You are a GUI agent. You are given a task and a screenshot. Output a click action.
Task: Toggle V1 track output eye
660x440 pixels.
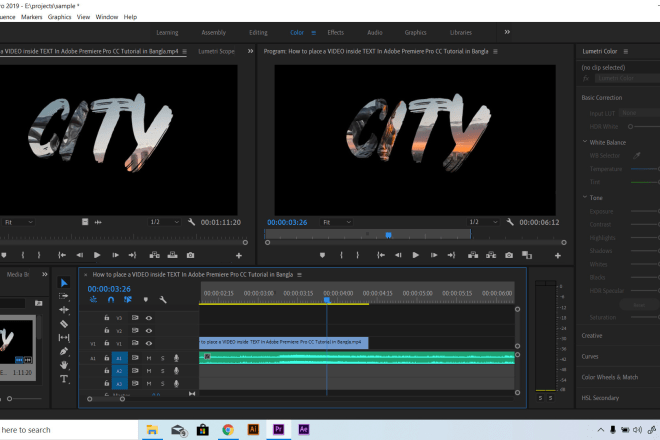(x=149, y=343)
